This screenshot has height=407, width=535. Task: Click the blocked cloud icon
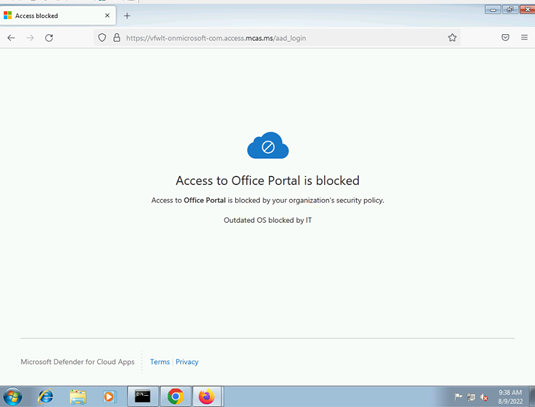tap(268, 145)
